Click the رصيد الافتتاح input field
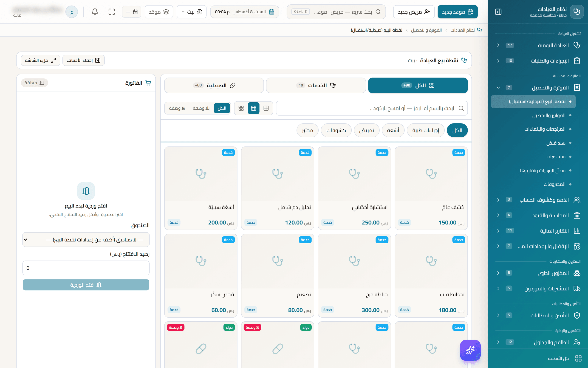 click(x=86, y=268)
